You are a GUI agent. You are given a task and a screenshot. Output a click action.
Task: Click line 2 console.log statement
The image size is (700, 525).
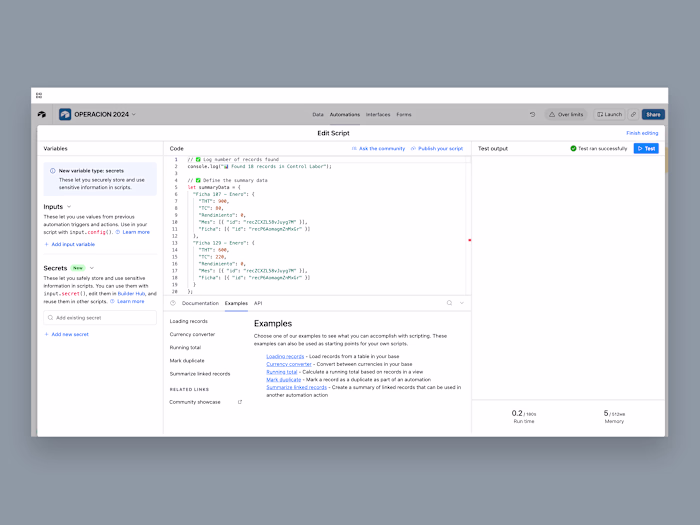[x=259, y=167]
